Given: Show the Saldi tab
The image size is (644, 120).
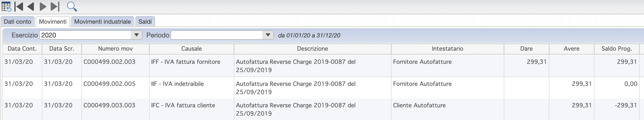Looking at the screenshot, I should (145, 21).
